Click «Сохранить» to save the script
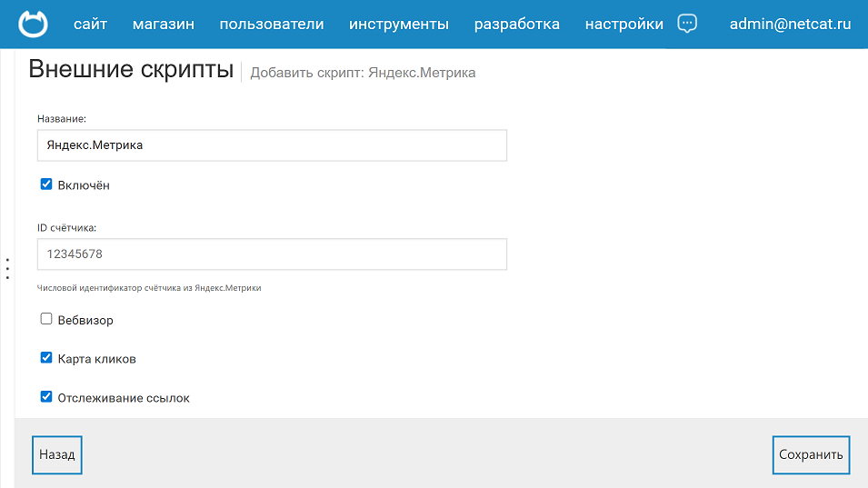Image resolution: width=868 pixels, height=488 pixels. tap(811, 454)
